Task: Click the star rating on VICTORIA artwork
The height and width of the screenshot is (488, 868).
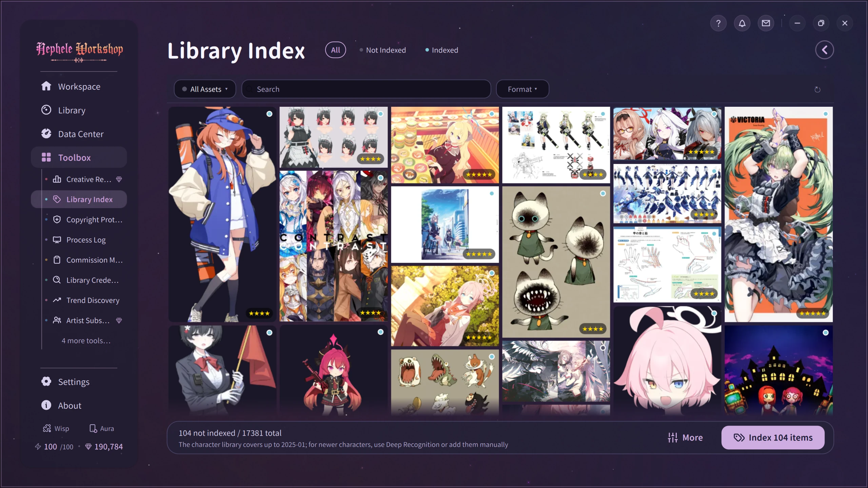Action: pos(812,313)
